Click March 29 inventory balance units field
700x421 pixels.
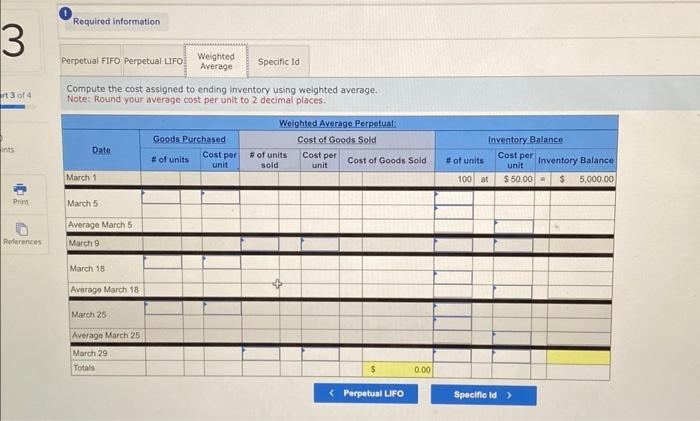pos(452,356)
